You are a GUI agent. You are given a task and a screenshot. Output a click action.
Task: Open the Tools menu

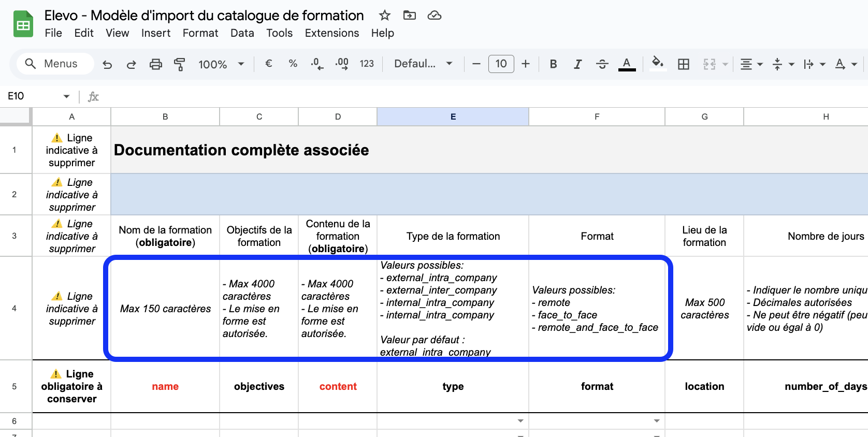click(x=280, y=33)
